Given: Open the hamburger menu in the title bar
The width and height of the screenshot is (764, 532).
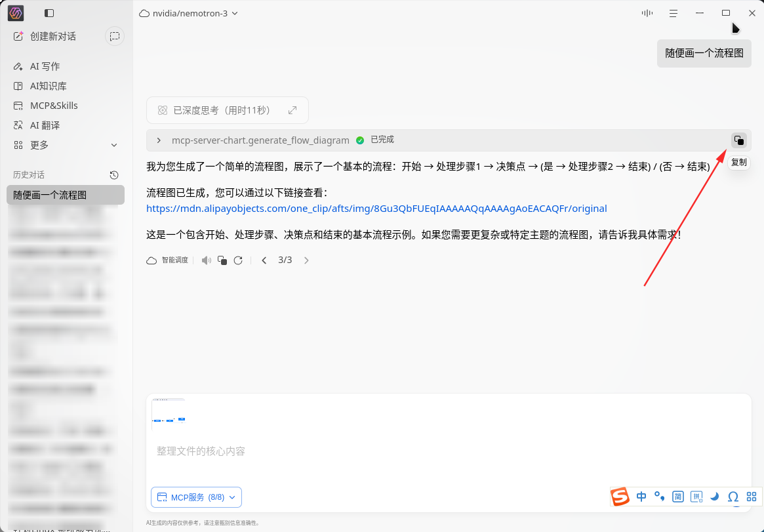Looking at the screenshot, I should point(674,13).
